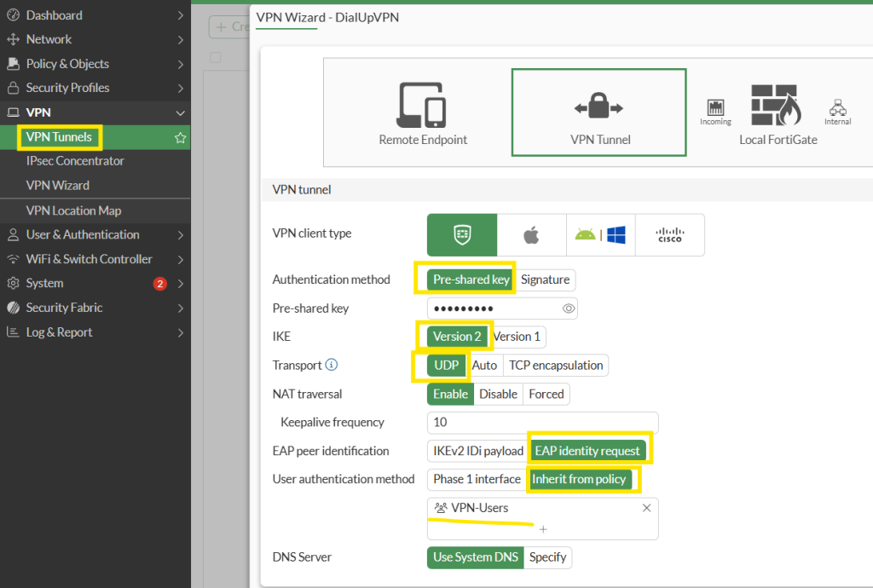This screenshot has height=588, width=873.
Task: Switch IKE to Version 1
Action: [x=517, y=337]
